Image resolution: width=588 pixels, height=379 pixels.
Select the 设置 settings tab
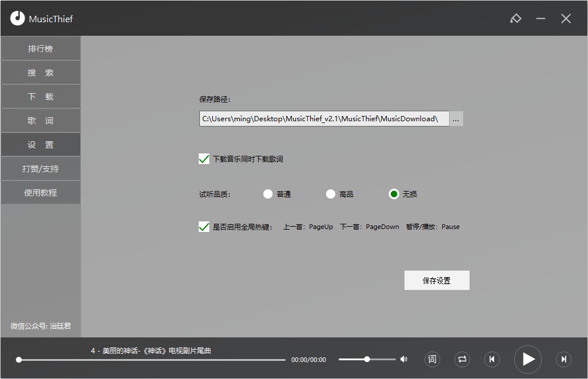point(40,145)
